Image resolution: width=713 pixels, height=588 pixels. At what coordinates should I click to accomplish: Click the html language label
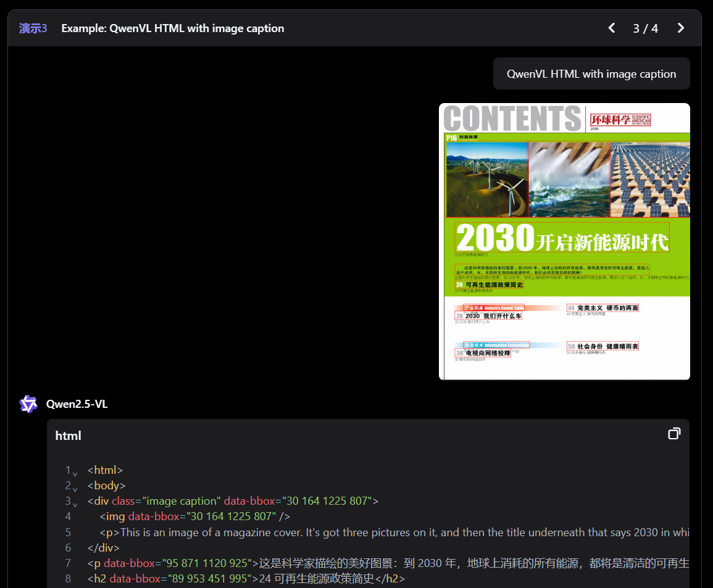tap(68, 436)
